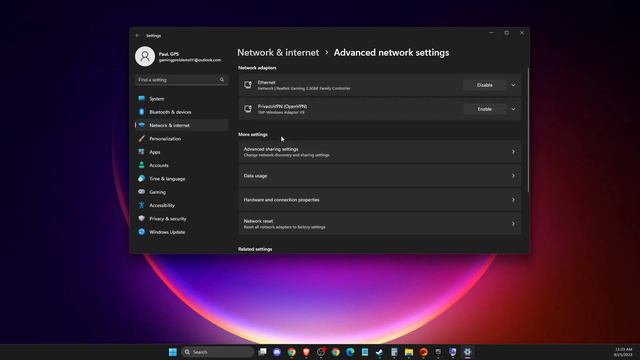
Task: Open Discord from the taskbar
Action: [277, 352]
